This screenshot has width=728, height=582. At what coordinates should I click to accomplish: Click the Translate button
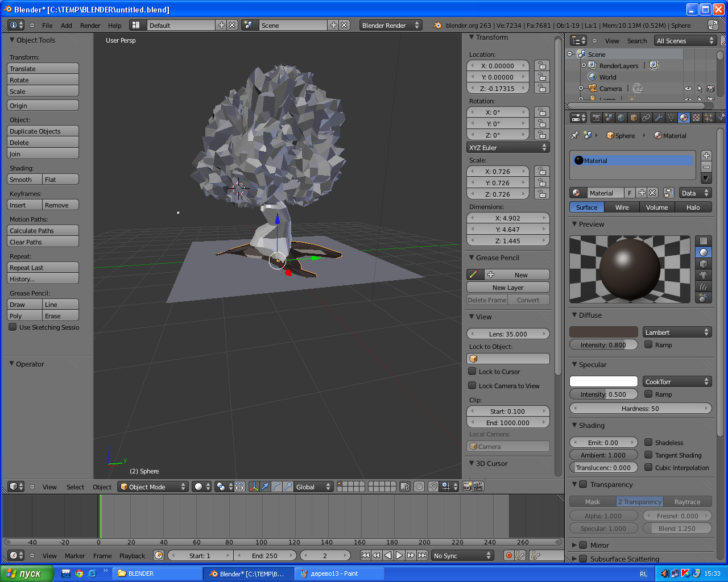coord(43,68)
